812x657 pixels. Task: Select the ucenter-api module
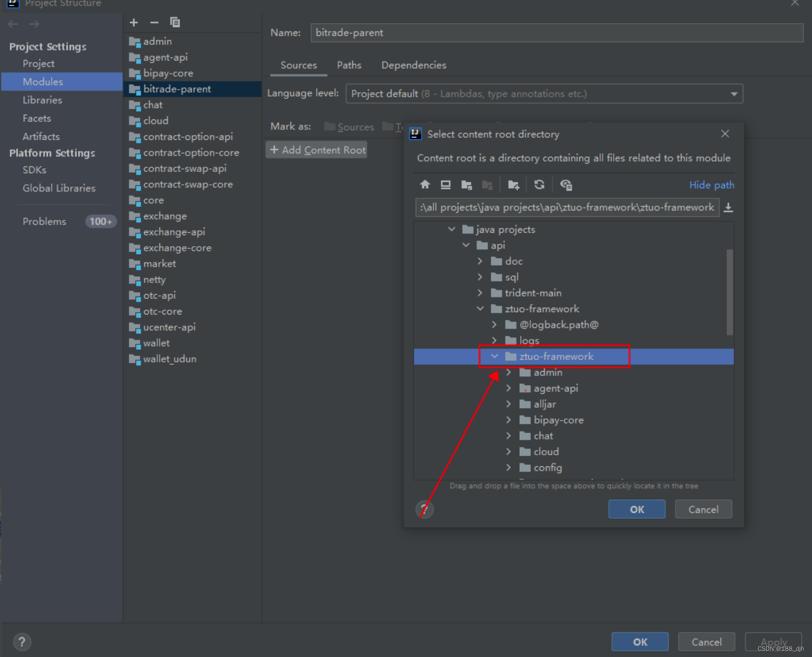click(x=169, y=327)
